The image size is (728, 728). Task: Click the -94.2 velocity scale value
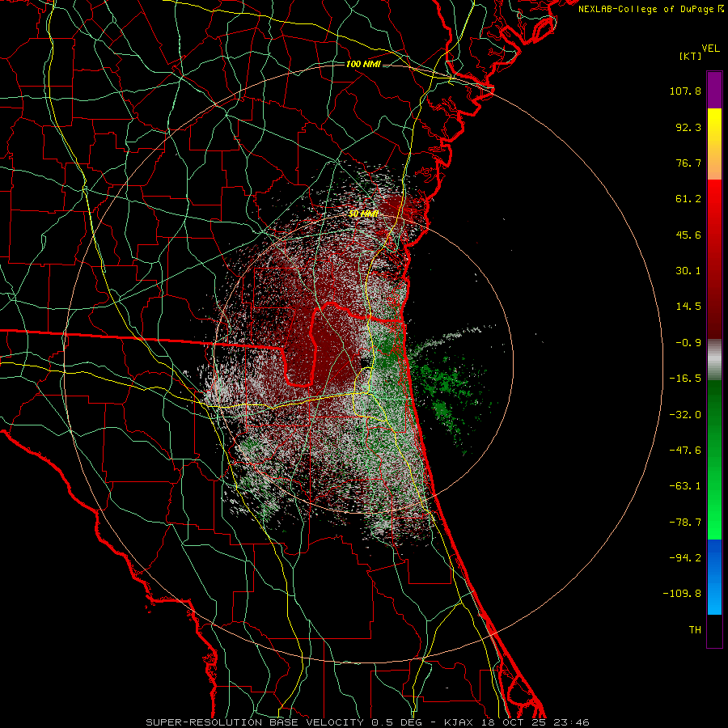[685, 558]
